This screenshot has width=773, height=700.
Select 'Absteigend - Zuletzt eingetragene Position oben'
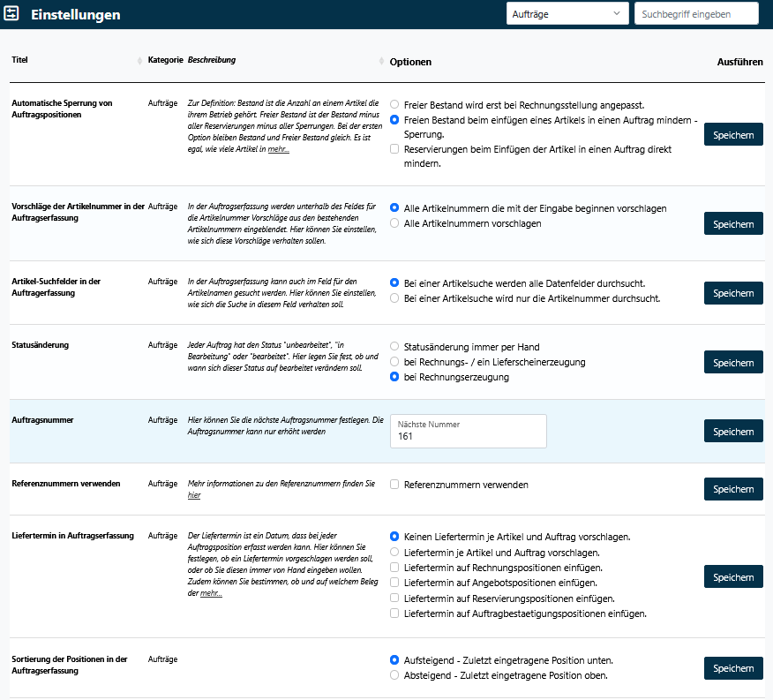coord(394,675)
